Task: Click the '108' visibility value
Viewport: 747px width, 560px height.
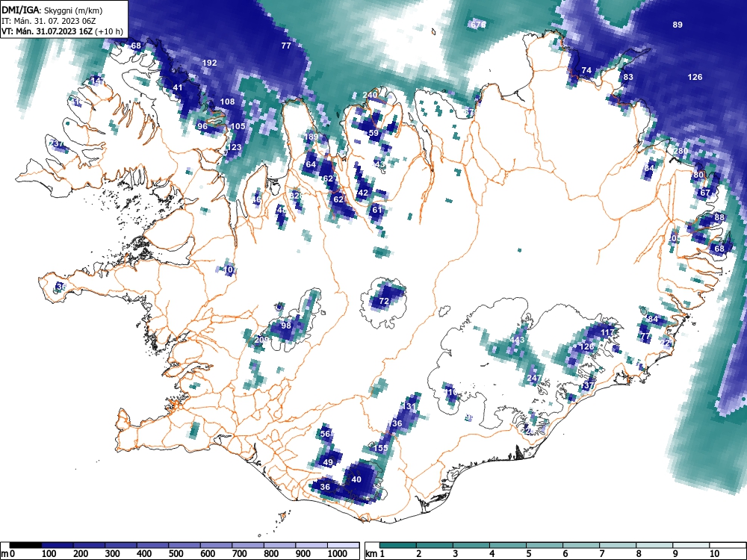Action: (x=228, y=102)
